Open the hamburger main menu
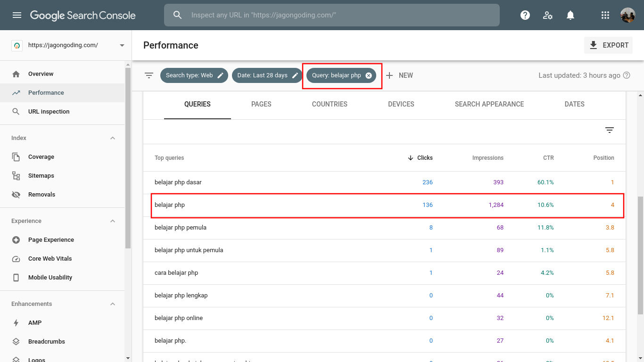 (x=17, y=15)
